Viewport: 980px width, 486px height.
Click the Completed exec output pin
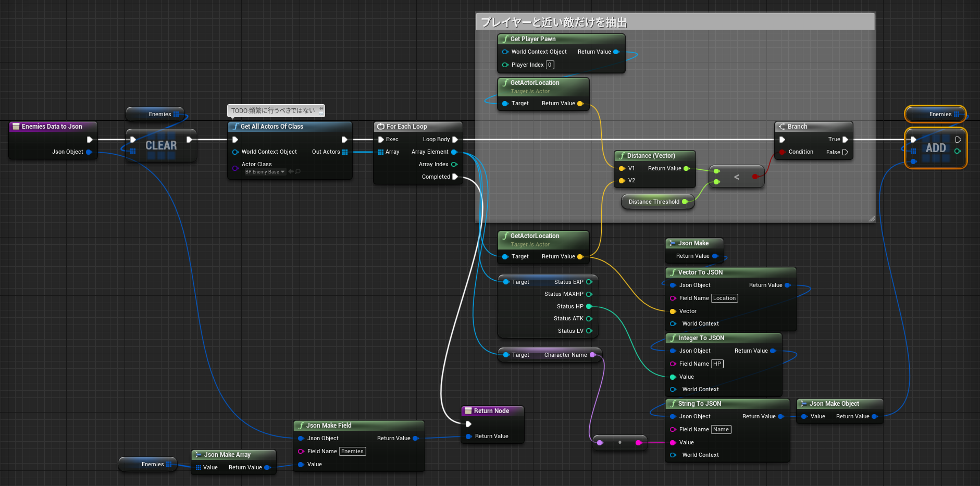point(455,177)
